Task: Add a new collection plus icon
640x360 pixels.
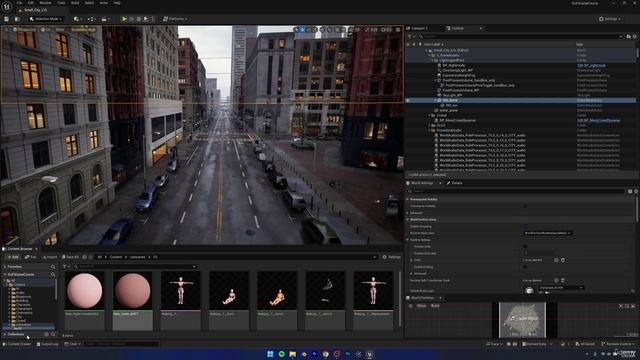Action: click(x=47, y=334)
